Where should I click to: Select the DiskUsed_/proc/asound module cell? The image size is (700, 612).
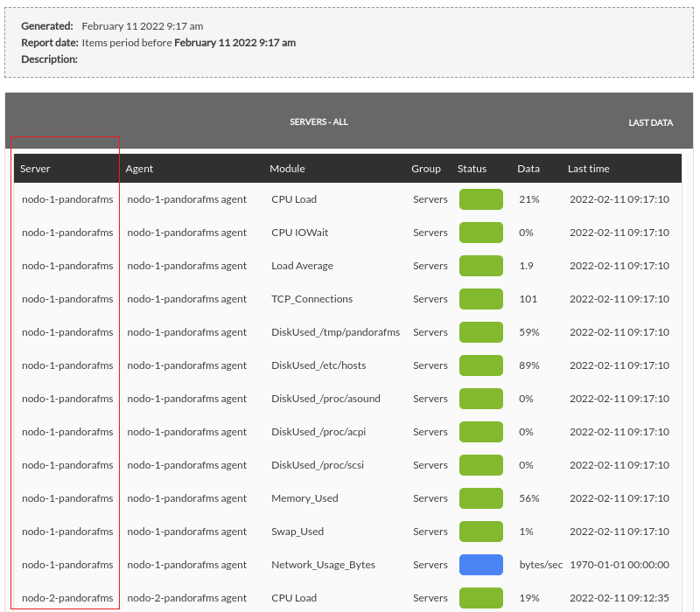tap(325, 399)
